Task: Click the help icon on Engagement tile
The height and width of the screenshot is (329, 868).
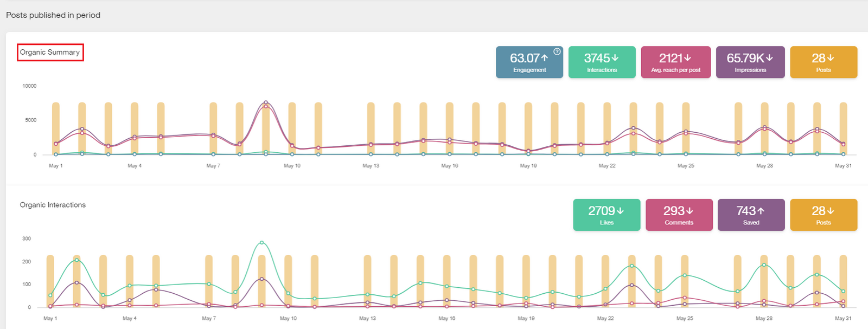Action: [557, 51]
